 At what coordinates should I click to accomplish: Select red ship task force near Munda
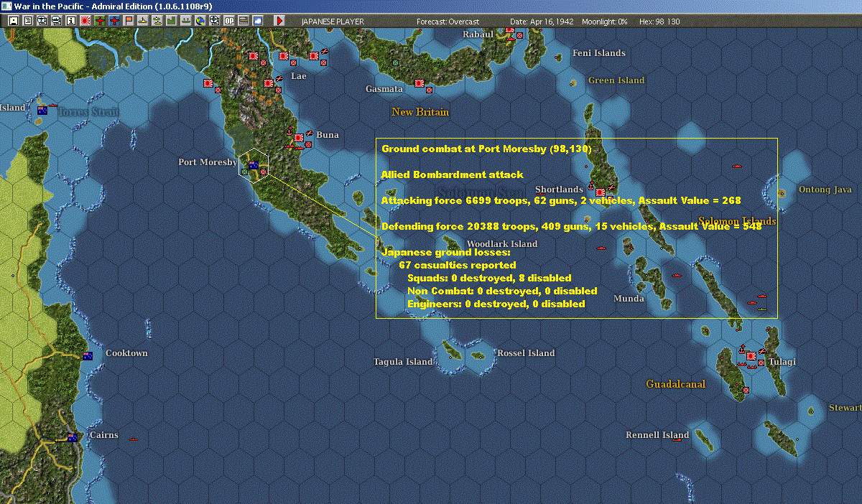676,276
